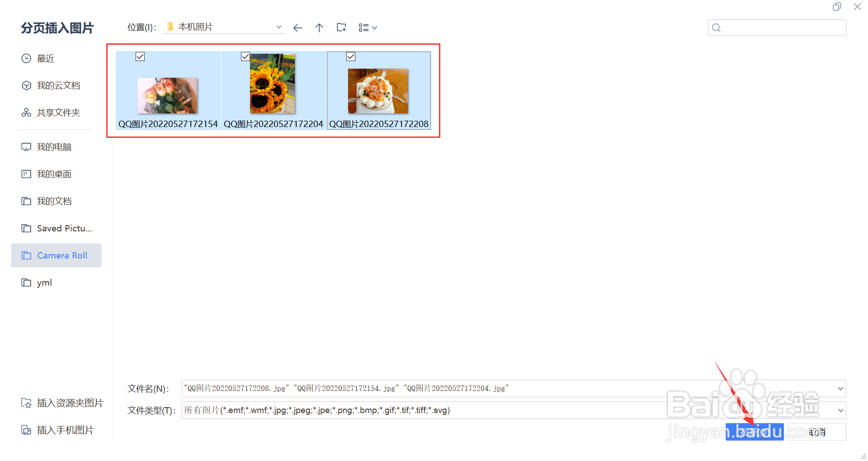Click the Saved Pictures folder icon
868x461 pixels.
(26, 228)
